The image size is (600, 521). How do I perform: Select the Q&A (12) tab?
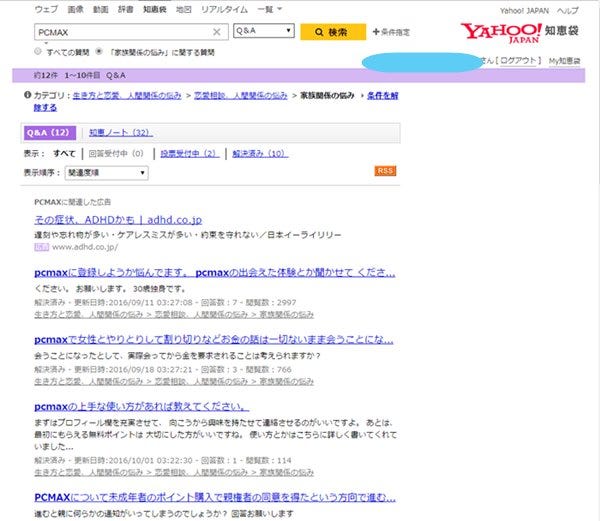[x=50, y=133]
